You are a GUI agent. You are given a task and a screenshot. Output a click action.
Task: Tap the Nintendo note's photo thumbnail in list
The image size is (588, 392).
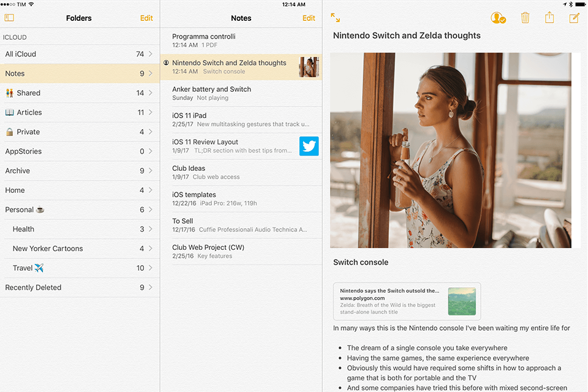309,67
